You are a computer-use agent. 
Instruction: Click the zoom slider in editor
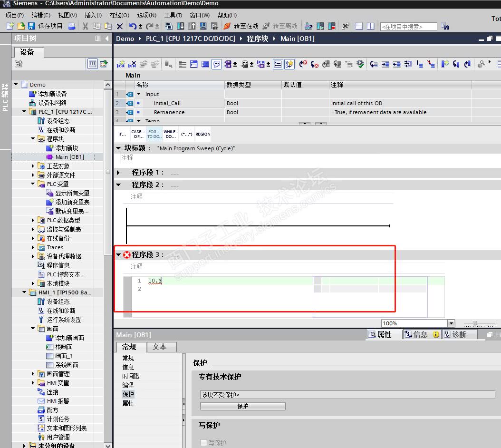[475, 323]
